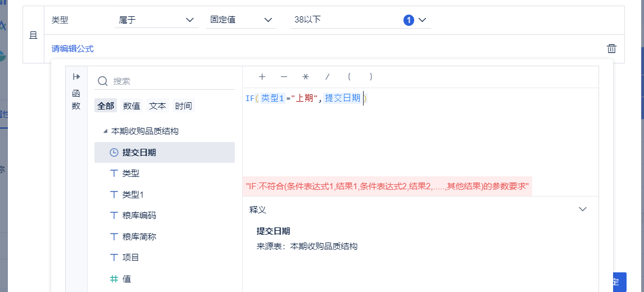Click the 且 logic connector
Image resolution: width=644 pixels, height=292 pixels.
[x=33, y=35]
